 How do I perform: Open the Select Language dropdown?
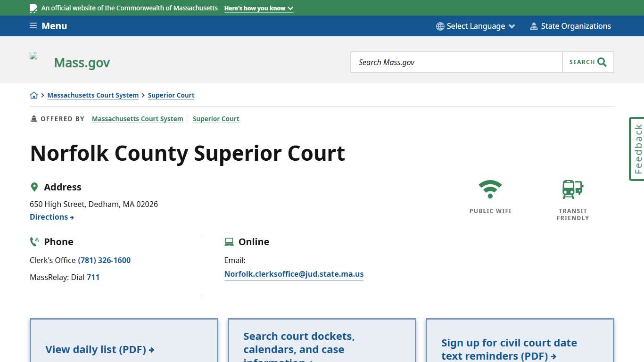(475, 26)
